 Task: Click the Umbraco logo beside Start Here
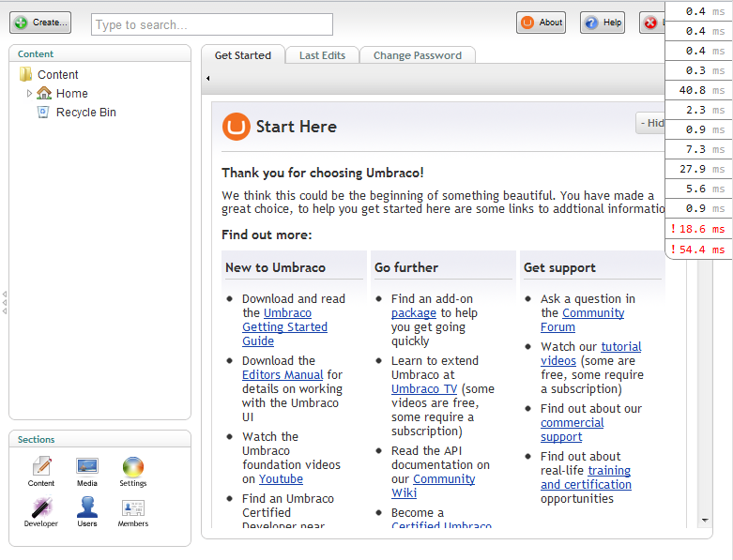pyautogui.click(x=237, y=127)
